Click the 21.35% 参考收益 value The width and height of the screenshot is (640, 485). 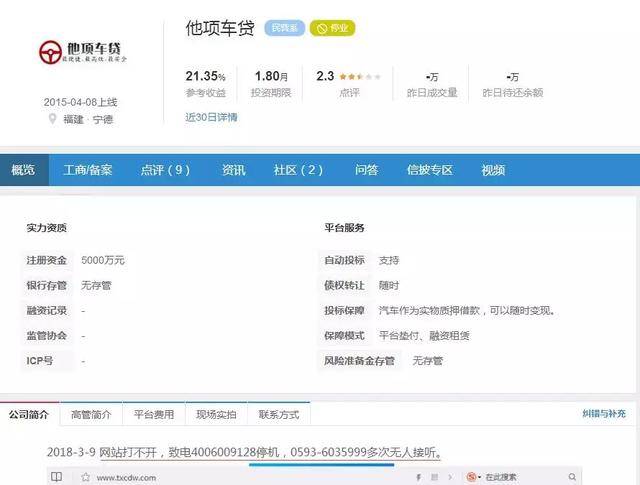(205, 76)
